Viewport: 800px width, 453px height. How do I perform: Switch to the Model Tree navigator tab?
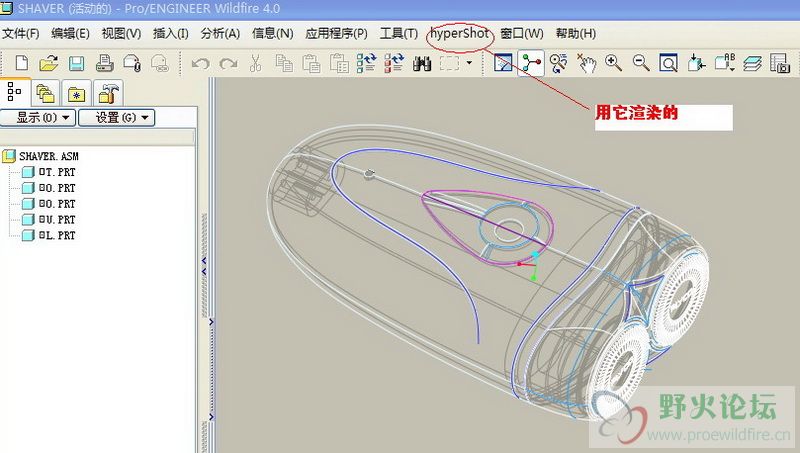pos(15,92)
